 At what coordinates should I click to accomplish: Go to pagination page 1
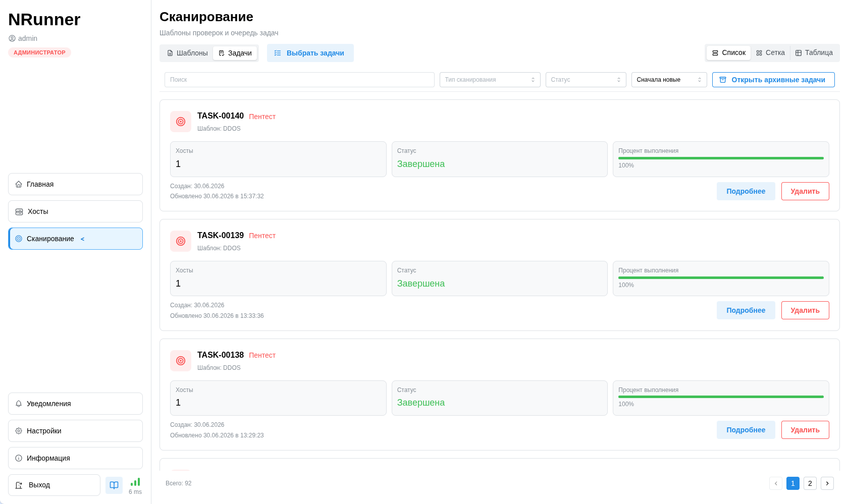[793, 483]
